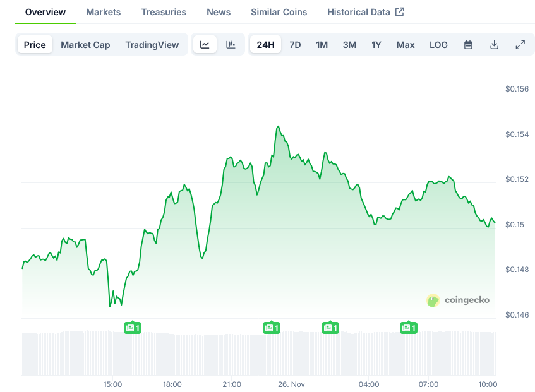
Task: Open the news marker near 26. Nov
Action: tap(272, 328)
